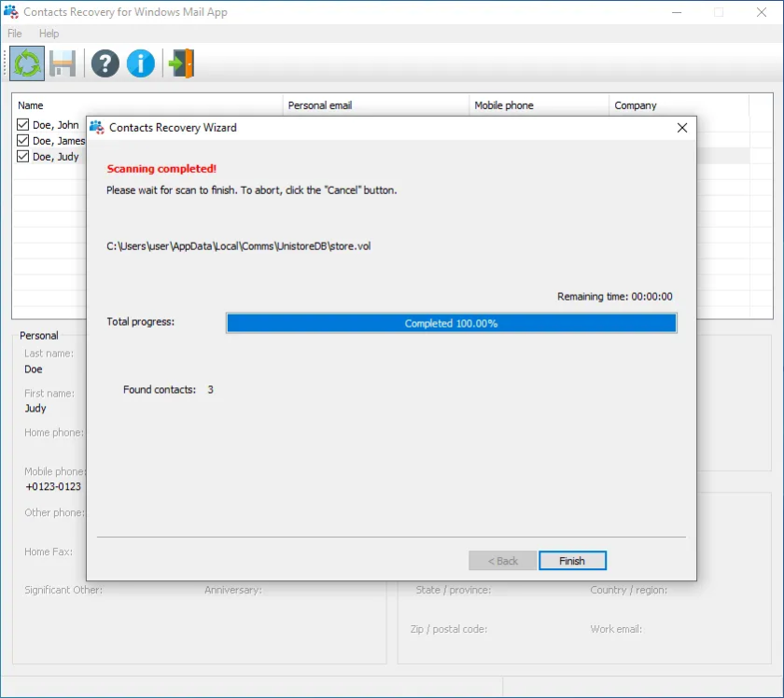Click the Remaining time: 00:00:00 label
This screenshot has width=784, height=698.
614,297
